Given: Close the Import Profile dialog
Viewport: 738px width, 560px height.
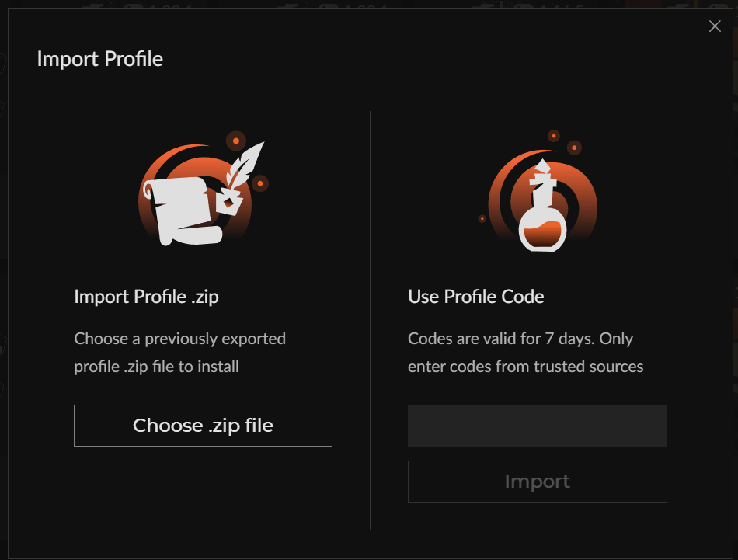Looking at the screenshot, I should coord(715,26).
